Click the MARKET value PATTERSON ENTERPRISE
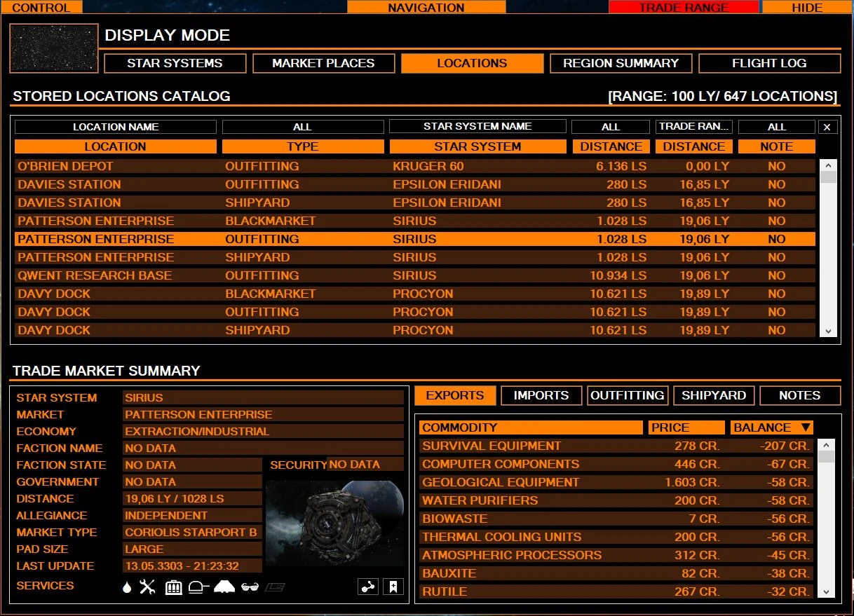Viewport: 854px width, 616px height. pos(263,414)
